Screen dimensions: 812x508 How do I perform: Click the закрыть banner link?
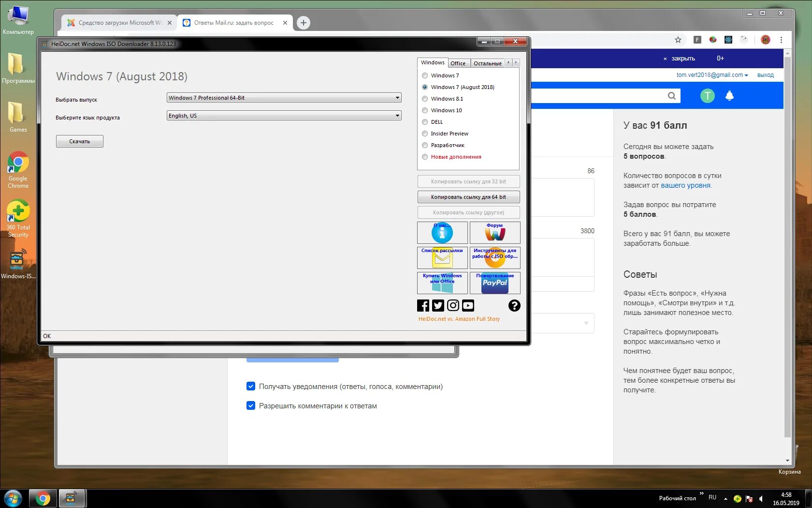pyautogui.click(x=683, y=59)
